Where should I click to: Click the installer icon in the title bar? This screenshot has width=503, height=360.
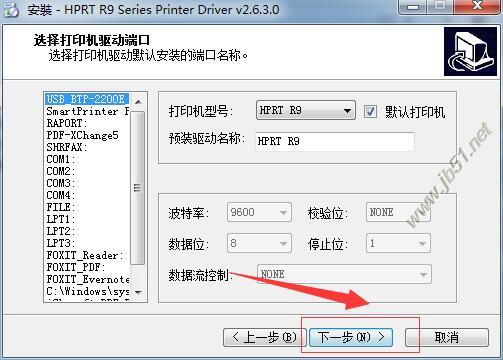coord(11,9)
